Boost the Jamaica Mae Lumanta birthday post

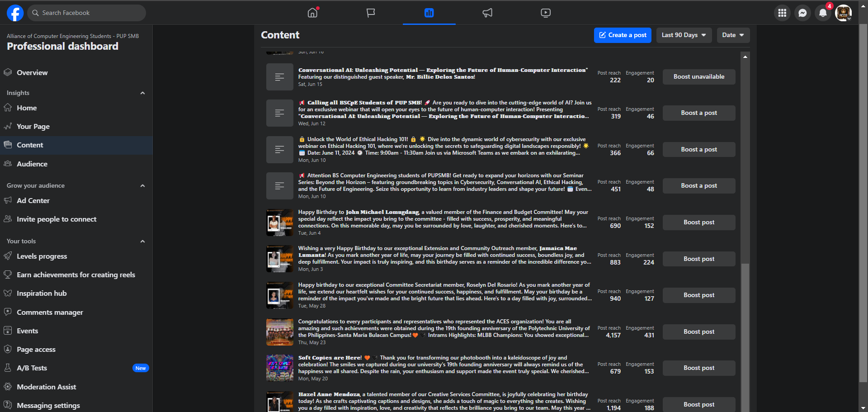tap(699, 259)
